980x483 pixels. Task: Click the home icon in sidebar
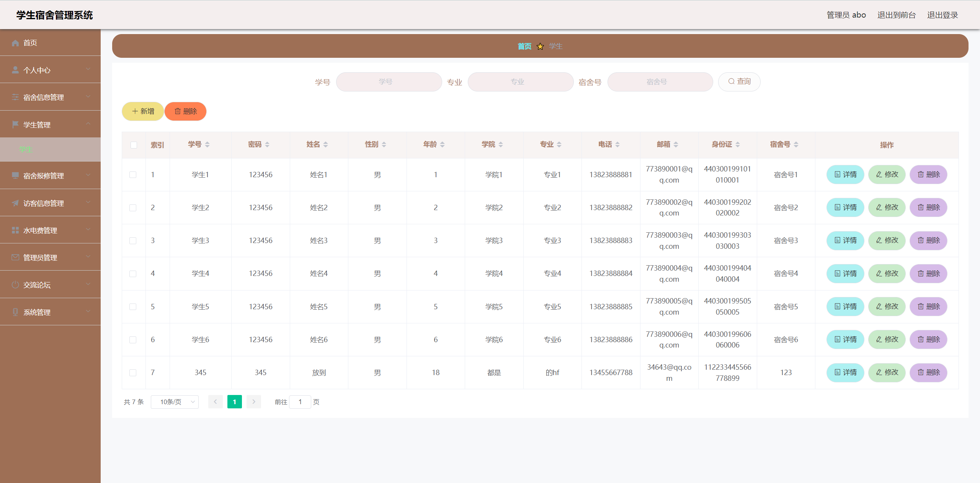pyautogui.click(x=15, y=43)
